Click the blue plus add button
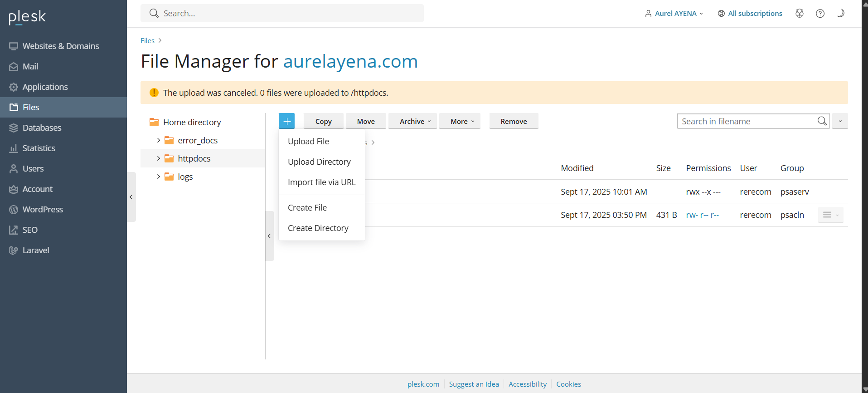 [286, 121]
